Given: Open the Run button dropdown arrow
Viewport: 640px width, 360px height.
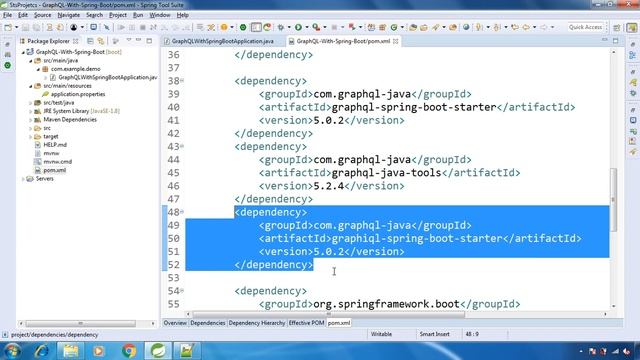Looking at the screenshot, I should point(307,27).
